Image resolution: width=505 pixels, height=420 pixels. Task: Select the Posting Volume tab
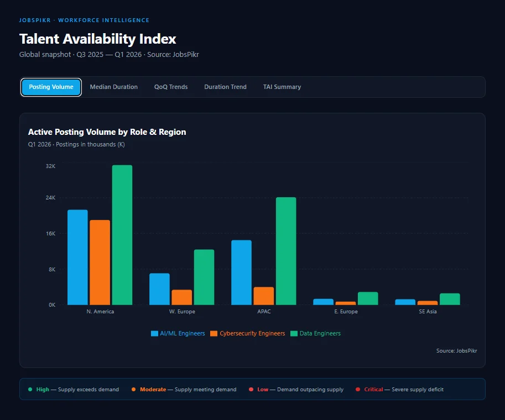tap(51, 87)
